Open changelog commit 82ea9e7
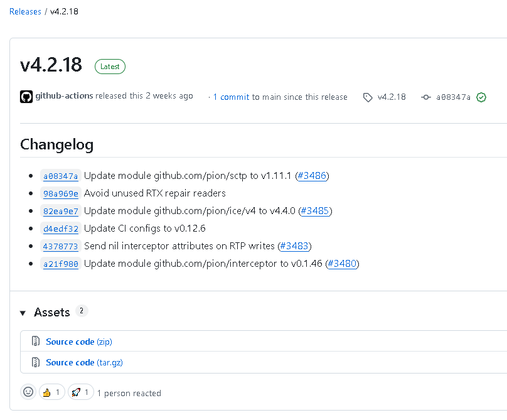 pyautogui.click(x=60, y=211)
